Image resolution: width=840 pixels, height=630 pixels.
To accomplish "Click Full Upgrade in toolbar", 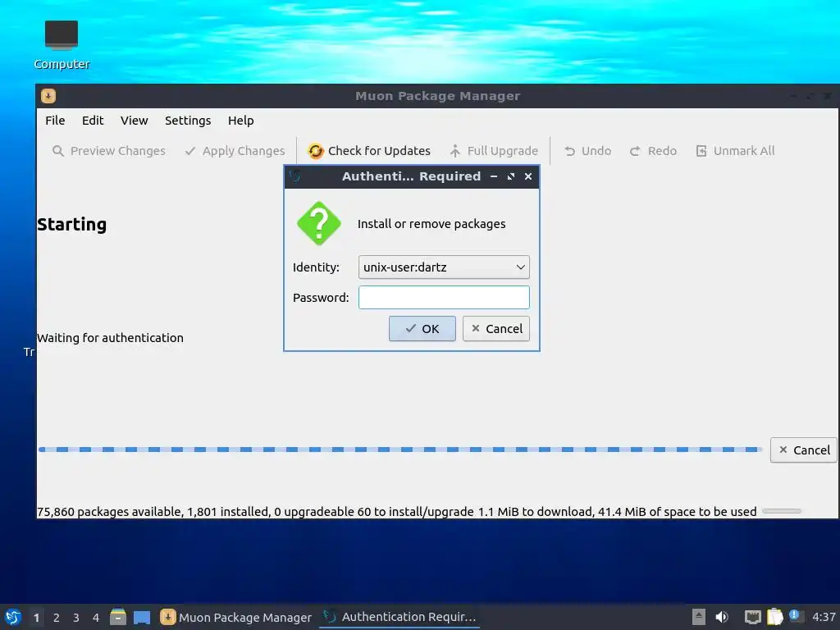I will (x=493, y=151).
